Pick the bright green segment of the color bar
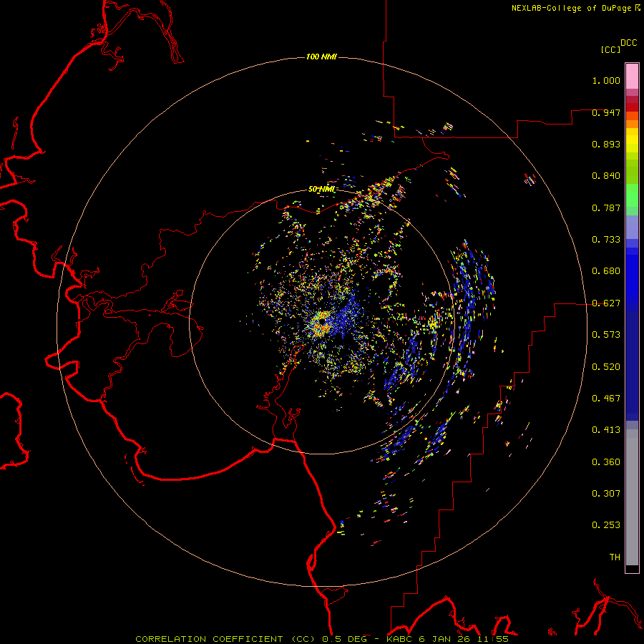This screenshot has height=644, width=644. (632, 195)
